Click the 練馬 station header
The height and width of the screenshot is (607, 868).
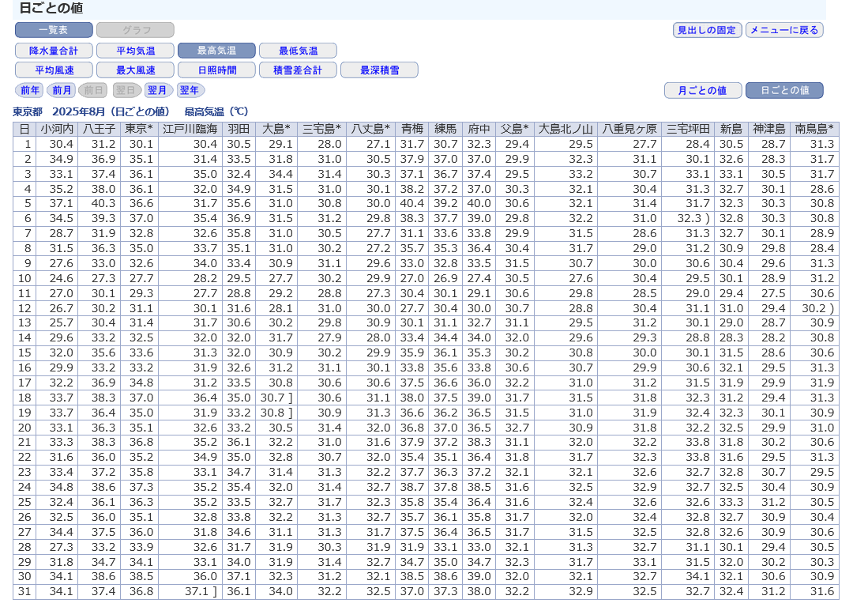click(x=445, y=129)
